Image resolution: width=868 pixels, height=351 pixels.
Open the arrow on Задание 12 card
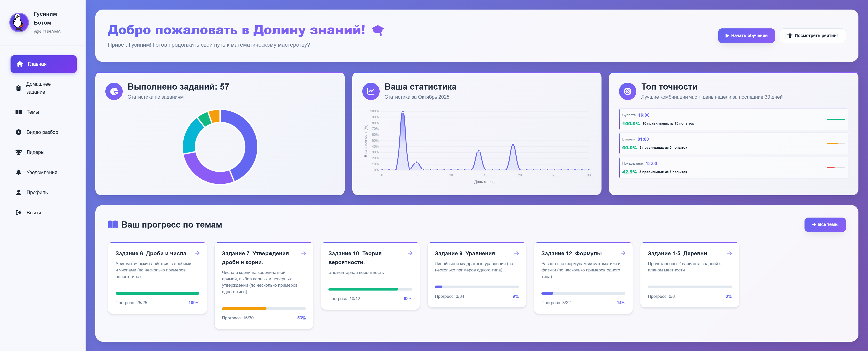623,253
